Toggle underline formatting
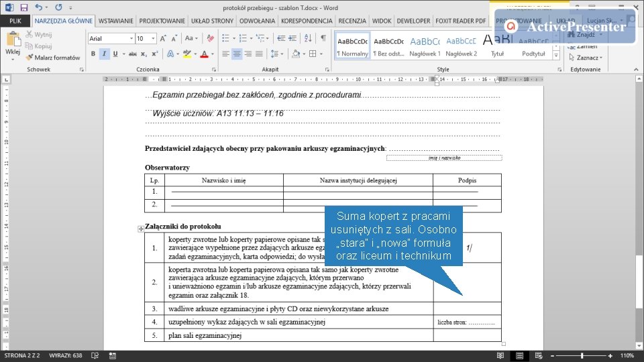This screenshot has height=362, width=644. [115, 54]
